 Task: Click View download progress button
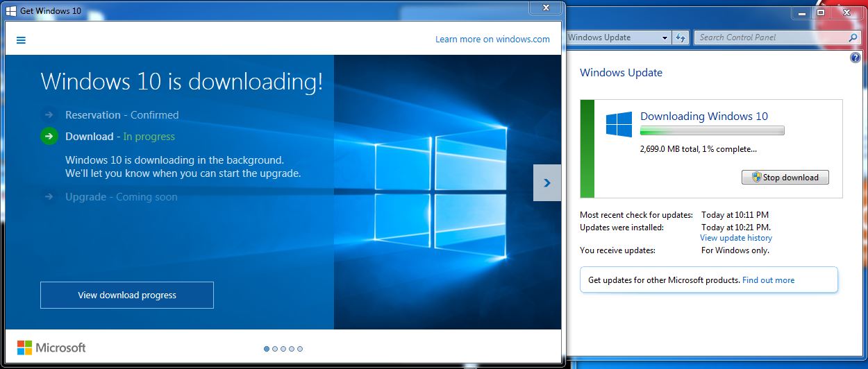click(127, 295)
